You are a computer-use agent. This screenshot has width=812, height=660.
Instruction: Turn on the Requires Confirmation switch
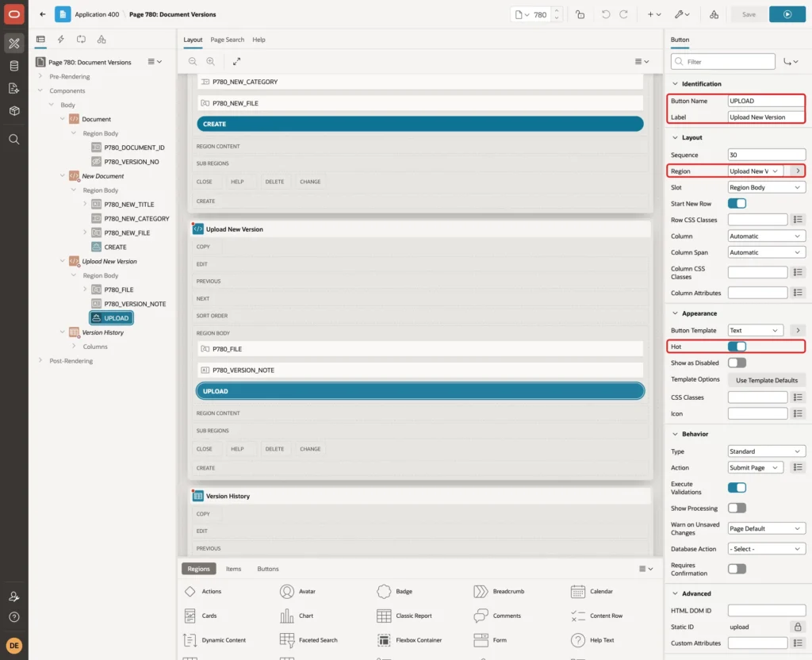click(x=737, y=570)
